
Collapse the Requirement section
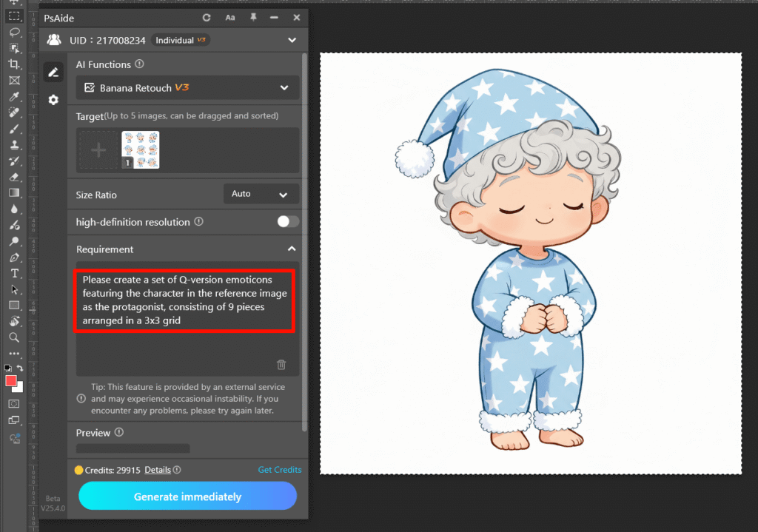pyautogui.click(x=292, y=249)
